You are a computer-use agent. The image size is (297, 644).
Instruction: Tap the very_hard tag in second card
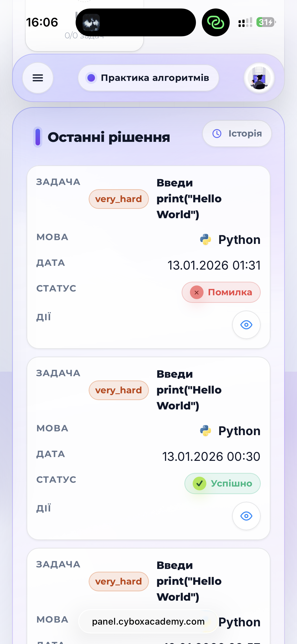point(118,390)
